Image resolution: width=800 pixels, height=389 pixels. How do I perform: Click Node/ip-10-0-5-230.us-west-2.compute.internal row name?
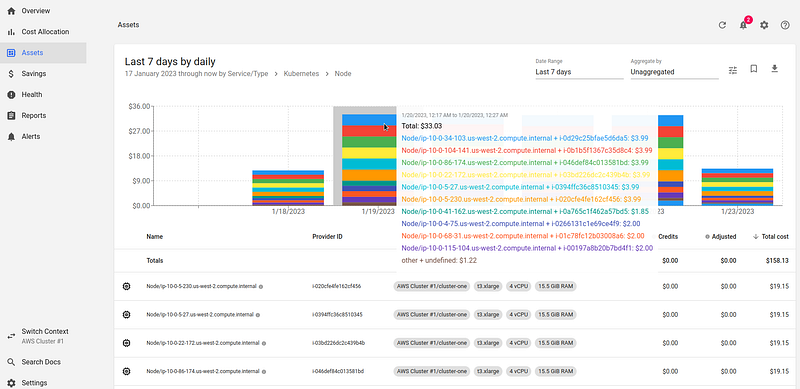[x=202, y=286]
